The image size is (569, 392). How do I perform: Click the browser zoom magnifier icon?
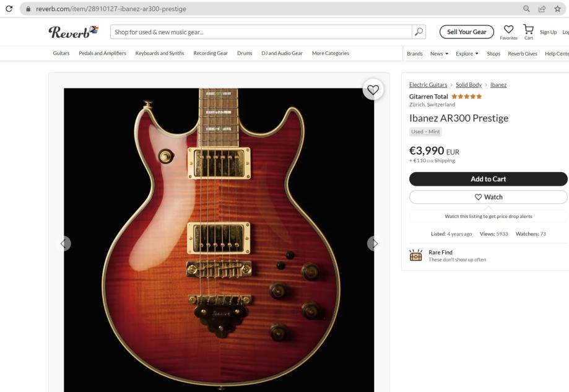527,9
